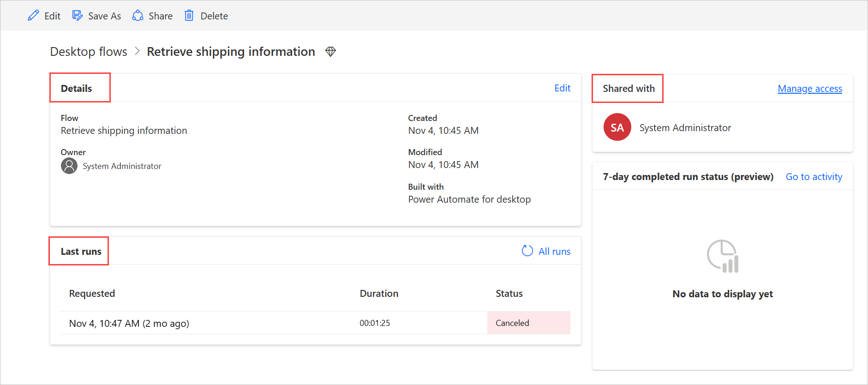Click the Canceled status cell

529,323
